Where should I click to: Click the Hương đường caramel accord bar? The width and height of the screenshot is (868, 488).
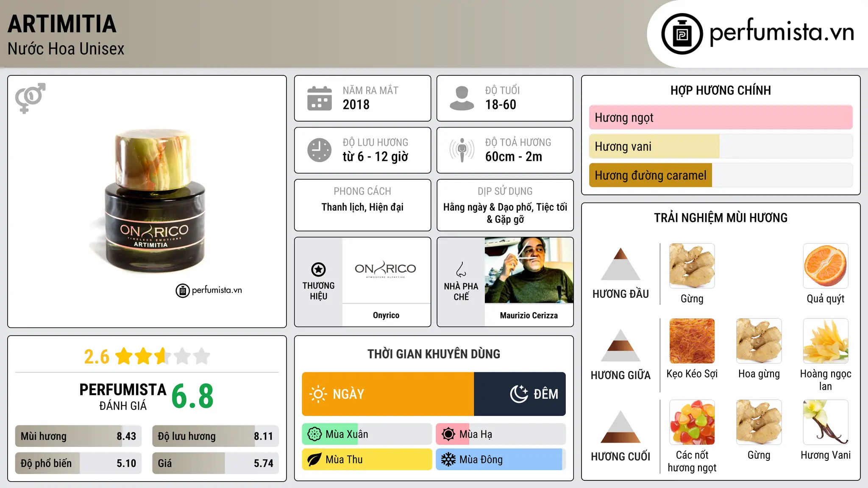click(x=721, y=175)
